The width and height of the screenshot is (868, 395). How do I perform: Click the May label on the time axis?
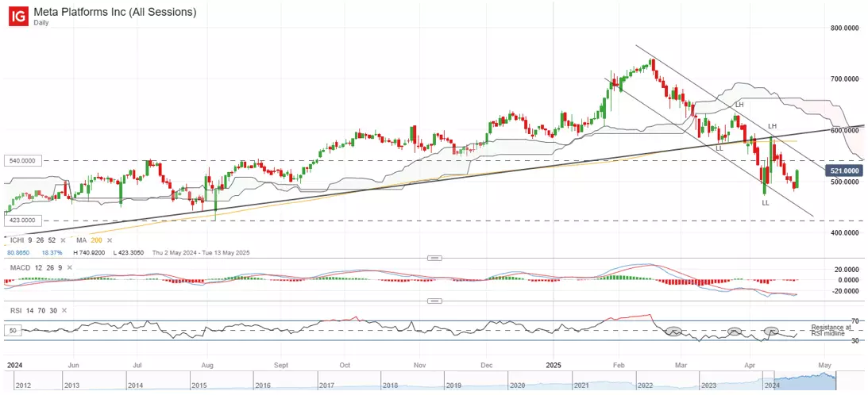pyautogui.click(x=825, y=365)
